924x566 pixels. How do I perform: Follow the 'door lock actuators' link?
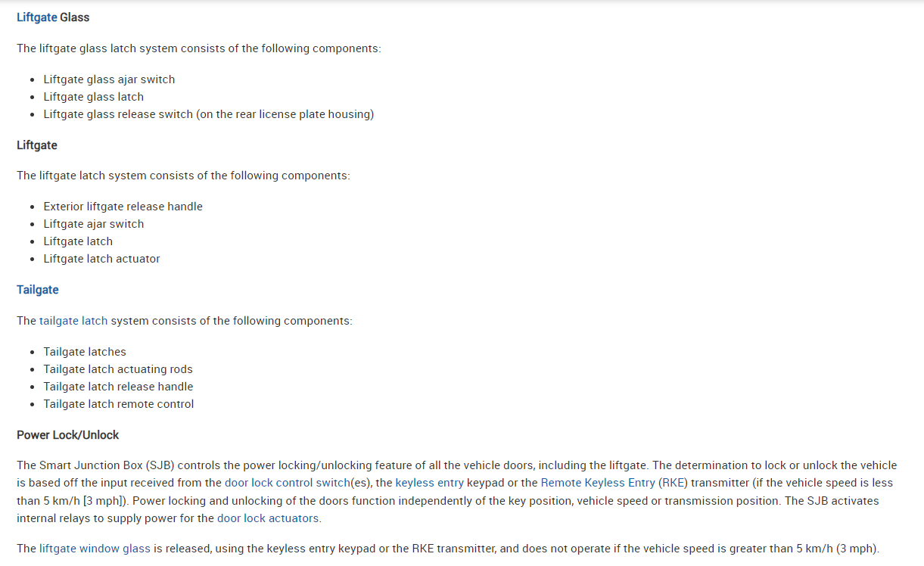(x=268, y=518)
